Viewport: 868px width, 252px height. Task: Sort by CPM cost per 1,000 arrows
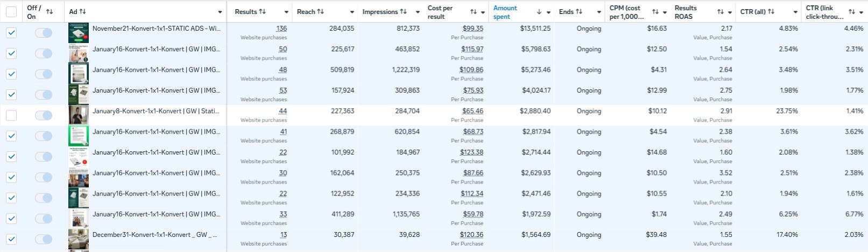[x=655, y=12]
